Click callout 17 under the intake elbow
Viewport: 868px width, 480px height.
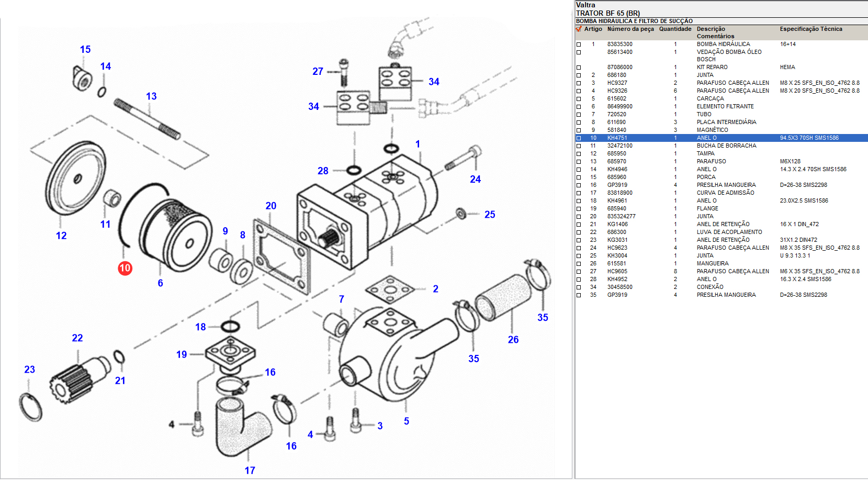click(250, 471)
